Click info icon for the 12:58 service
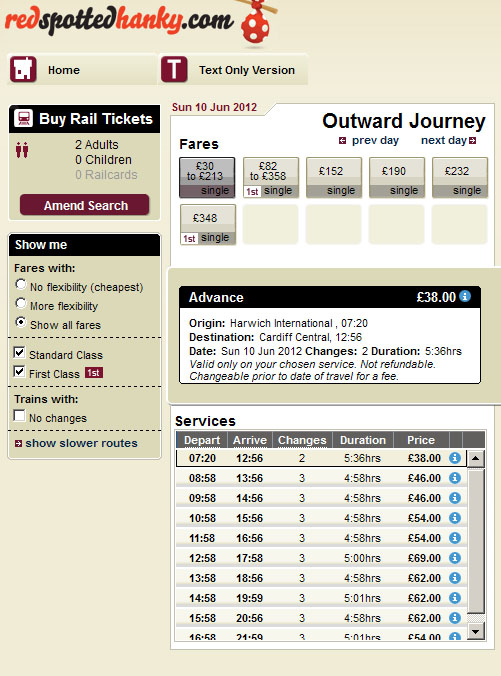 pos(455,558)
